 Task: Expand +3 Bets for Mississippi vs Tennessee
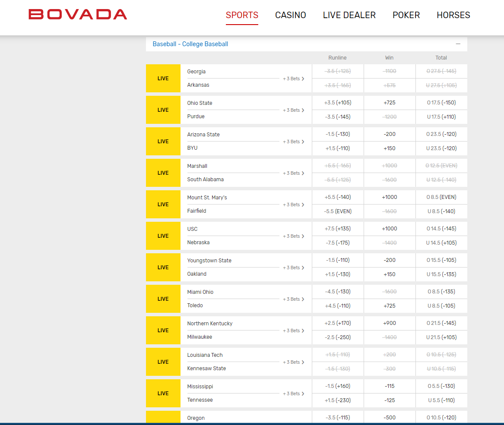tap(294, 394)
